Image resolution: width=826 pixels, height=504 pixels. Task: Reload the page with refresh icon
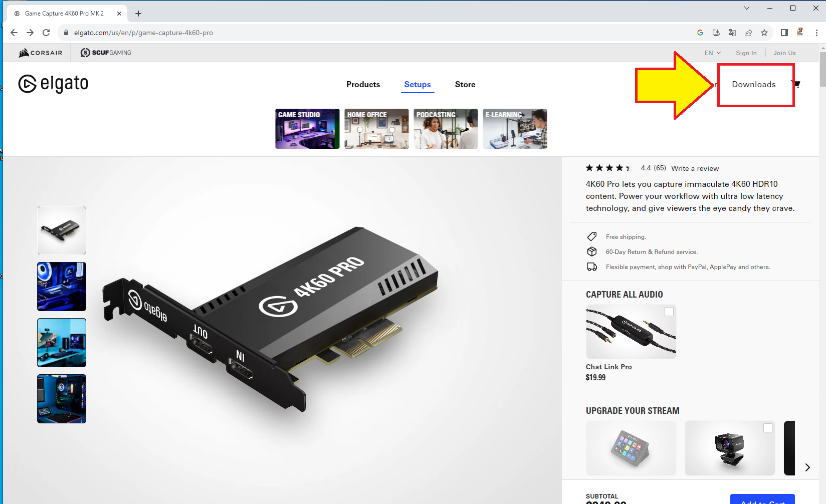46,33
